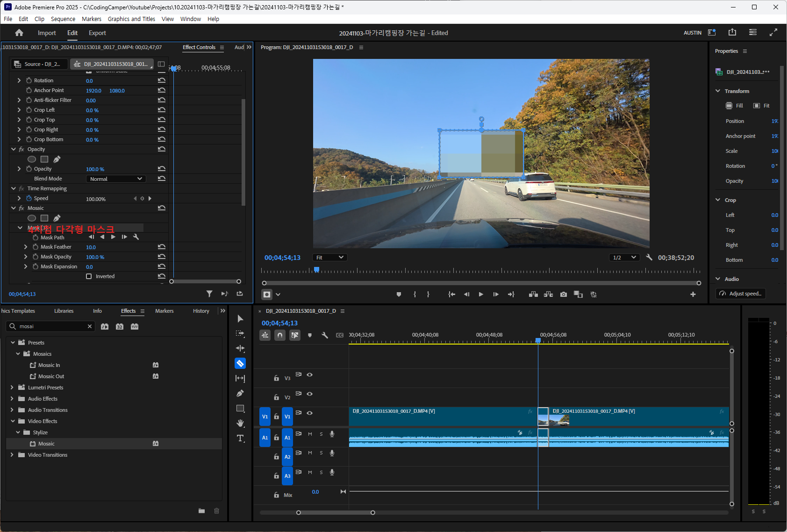Image resolution: width=787 pixels, height=532 pixels.
Task: Switch to Export tab
Action: [x=97, y=33]
